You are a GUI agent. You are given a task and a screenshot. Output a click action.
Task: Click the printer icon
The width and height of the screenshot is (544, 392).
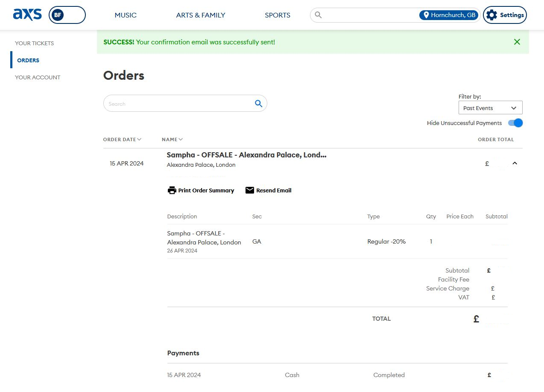(172, 190)
